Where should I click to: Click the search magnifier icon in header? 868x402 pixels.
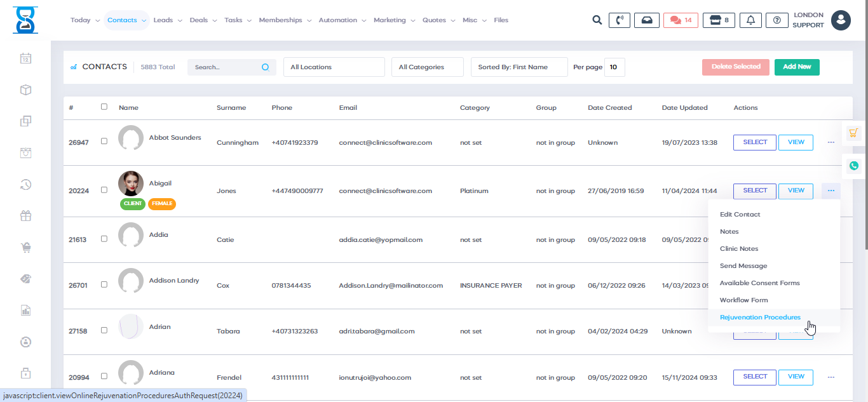(x=597, y=20)
